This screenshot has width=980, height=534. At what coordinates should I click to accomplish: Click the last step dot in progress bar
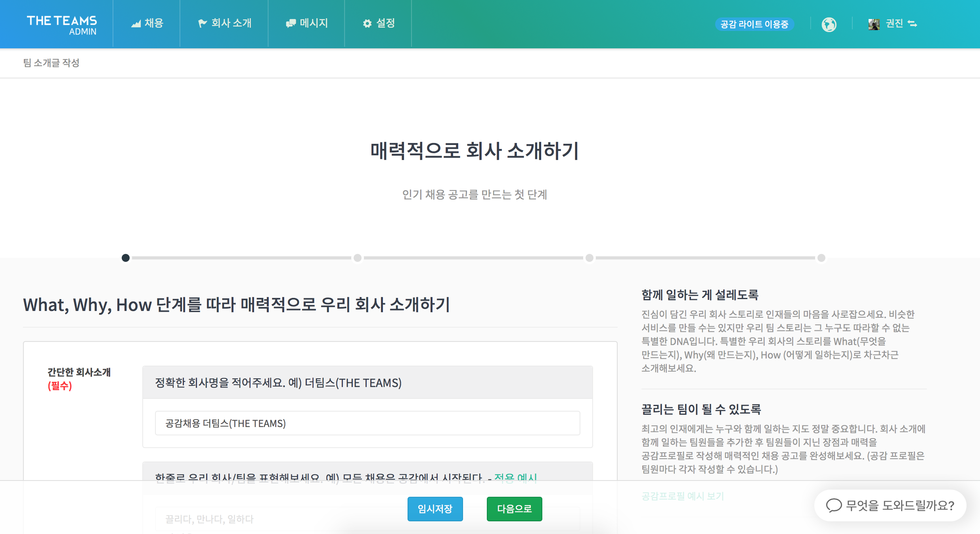point(821,258)
